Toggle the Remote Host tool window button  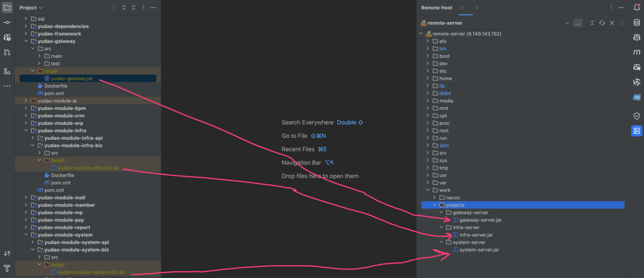coord(637,131)
